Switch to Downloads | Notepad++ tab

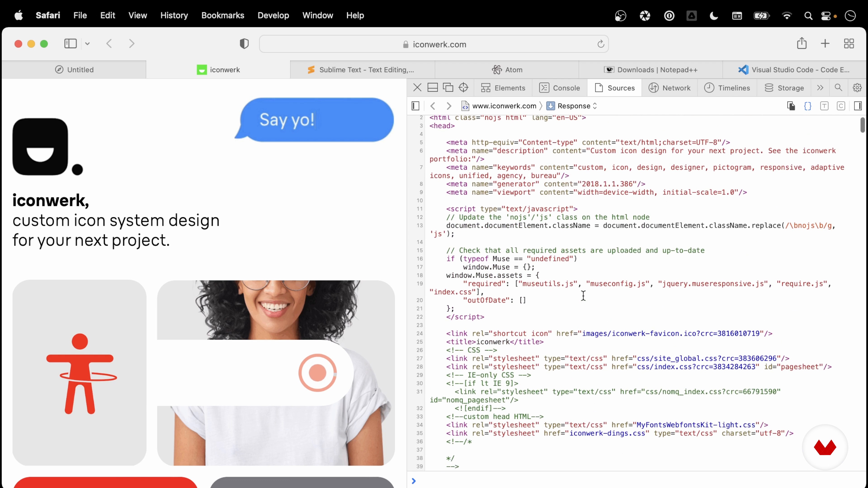coord(651,70)
